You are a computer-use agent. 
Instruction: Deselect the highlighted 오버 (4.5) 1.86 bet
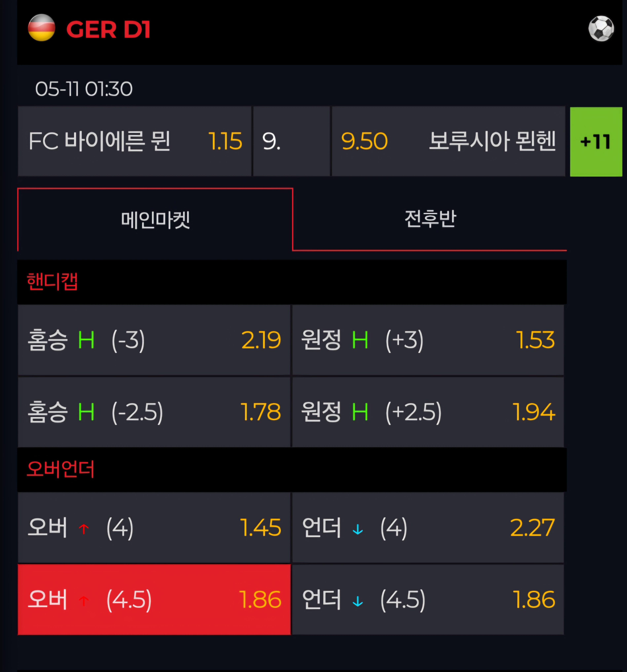[154, 599]
